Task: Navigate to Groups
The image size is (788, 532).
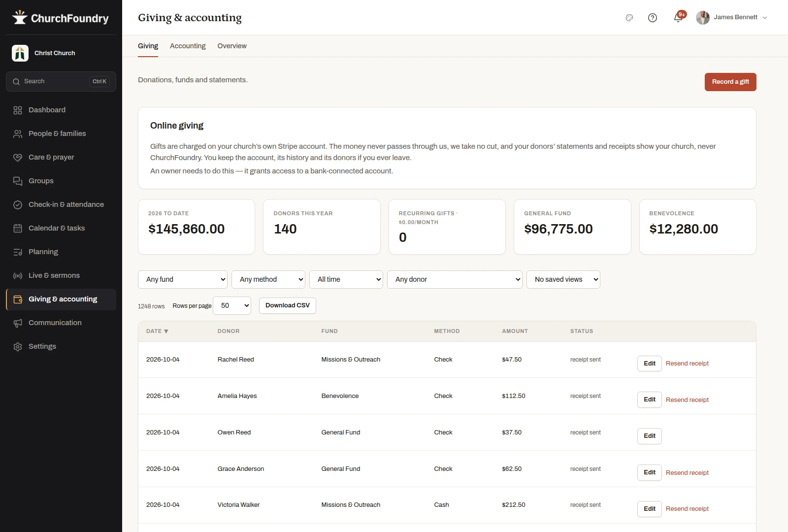Action: (x=61, y=181)
